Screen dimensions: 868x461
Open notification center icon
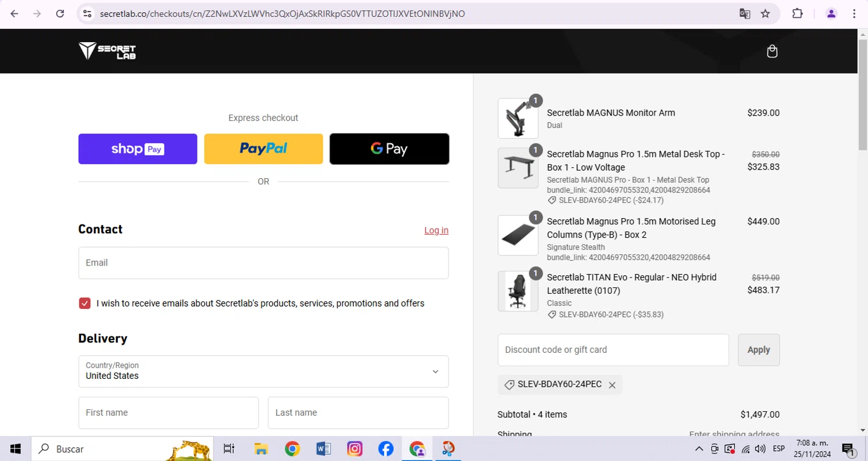[x=849, y=449]
